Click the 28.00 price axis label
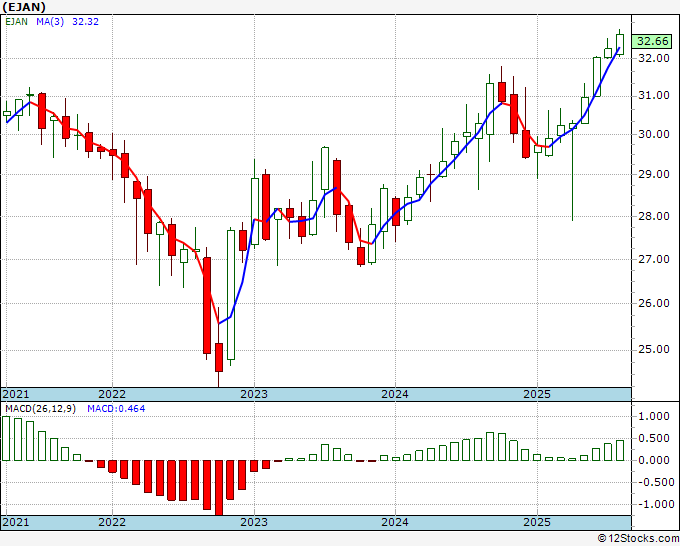Viewport: 680px width, 546px height. [x=654, y=216]
